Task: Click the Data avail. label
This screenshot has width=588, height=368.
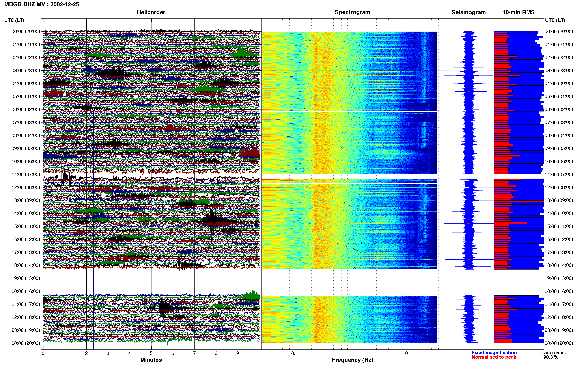Action: [x=554, y=352]
